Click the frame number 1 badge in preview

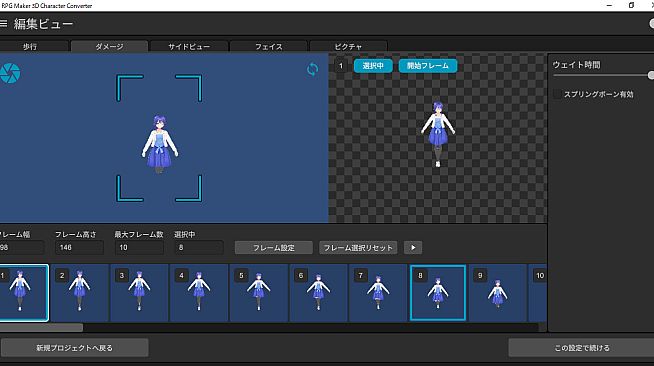pos(341,66)
